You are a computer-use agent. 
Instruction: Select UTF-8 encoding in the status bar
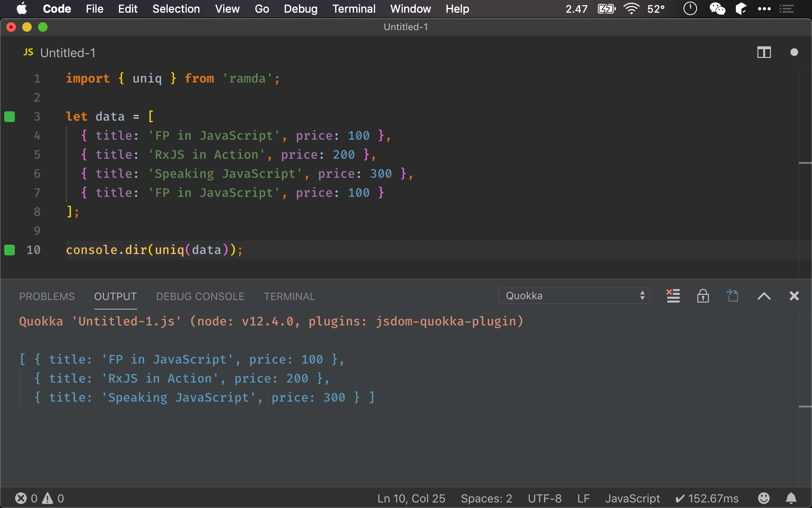click(544, 498)
